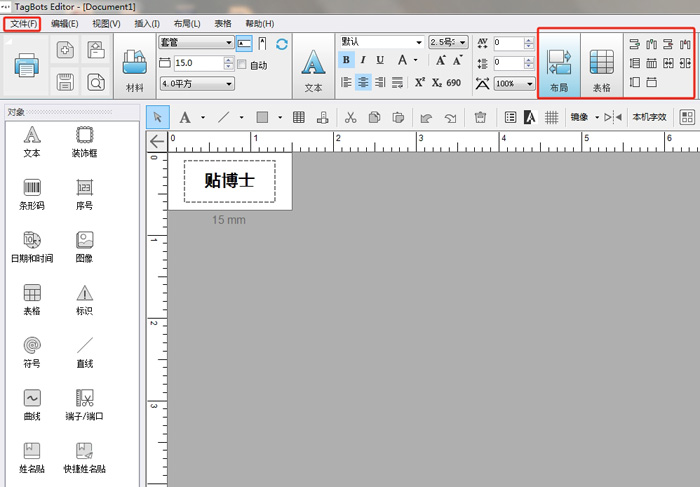
Task: Select the arrow pointer tool
Action: click(x=158, y=117)
